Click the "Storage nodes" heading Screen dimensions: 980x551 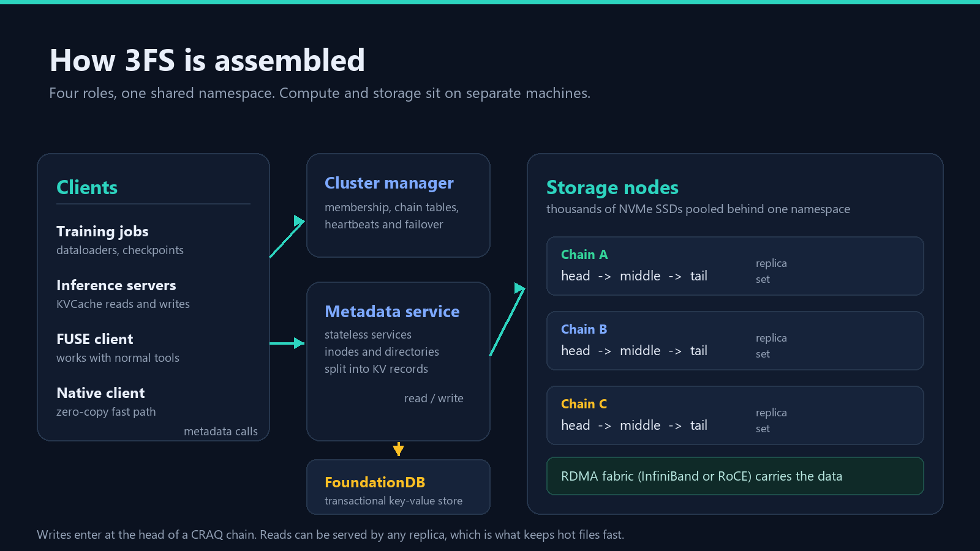point(612,187)
